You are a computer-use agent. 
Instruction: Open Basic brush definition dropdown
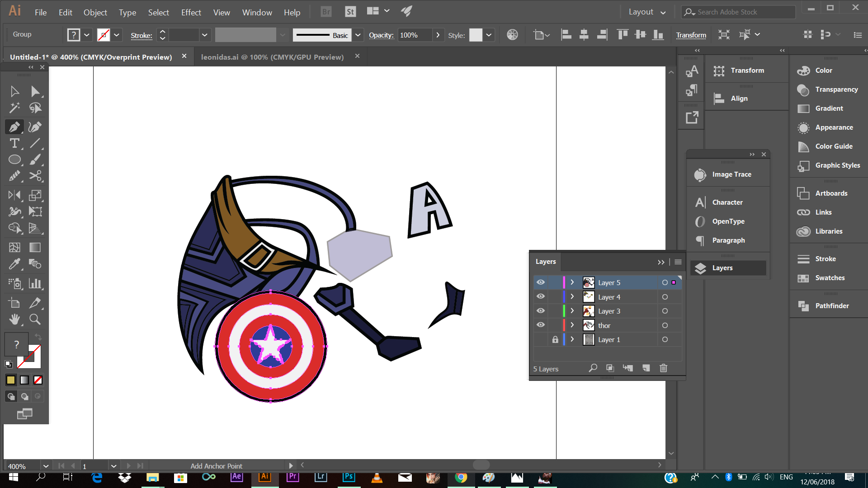pyautogui.click(x=358, y=35)
